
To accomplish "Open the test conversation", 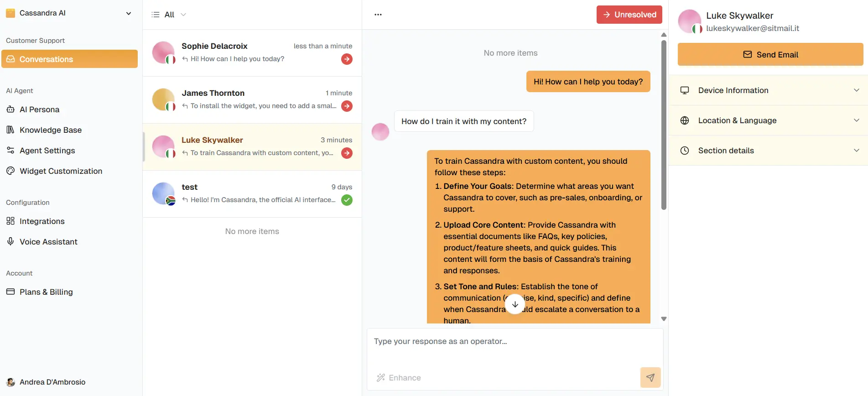I will click(252, 194).
